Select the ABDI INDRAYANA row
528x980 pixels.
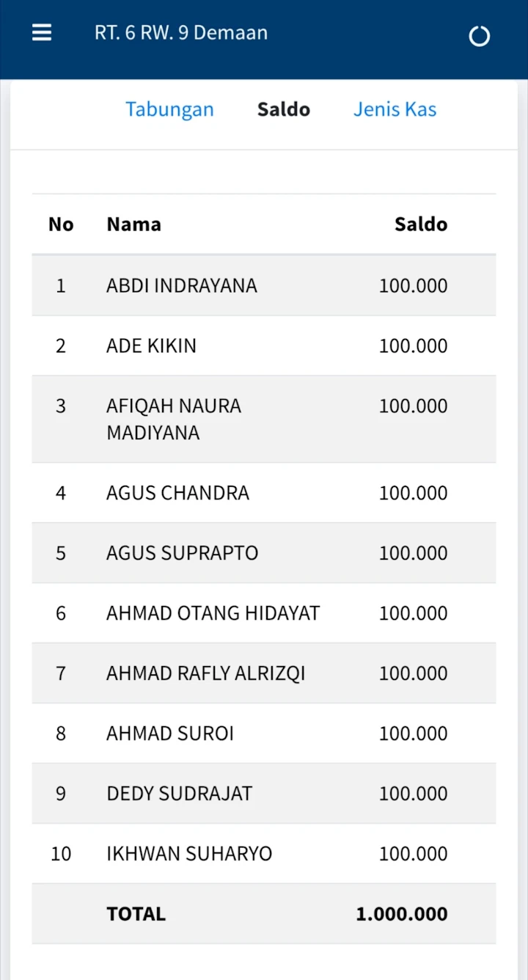(182, 285)
